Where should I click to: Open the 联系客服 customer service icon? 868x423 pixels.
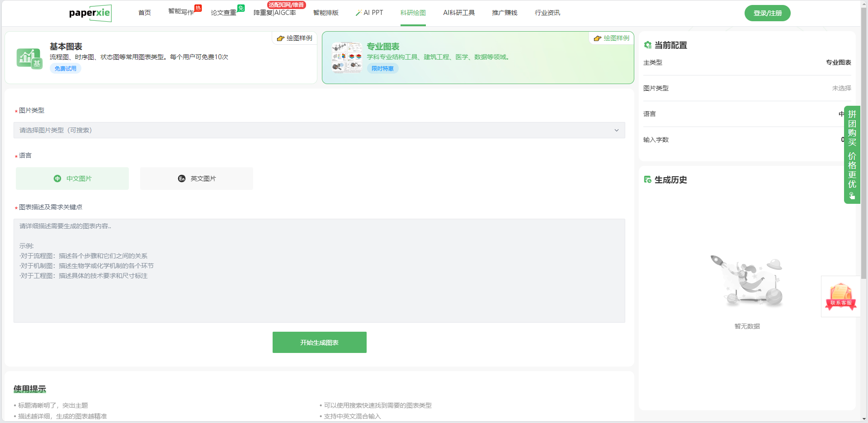pyautogui.click(x=840, y=296)
